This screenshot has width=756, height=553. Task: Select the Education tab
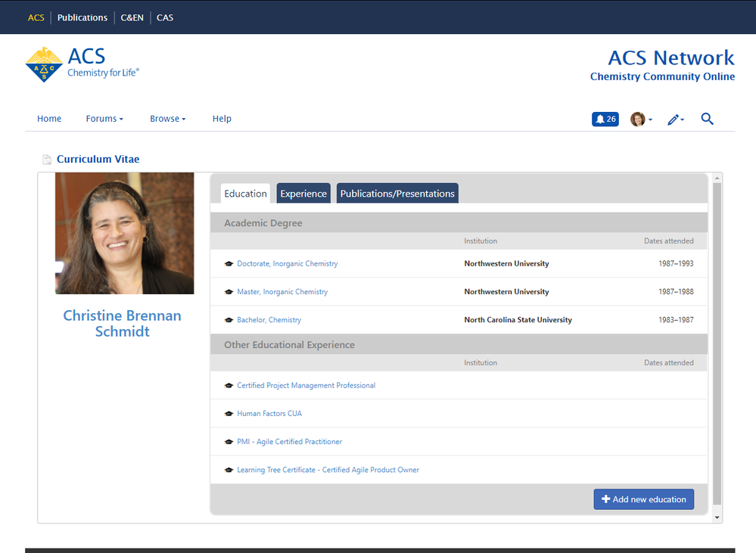245,194
